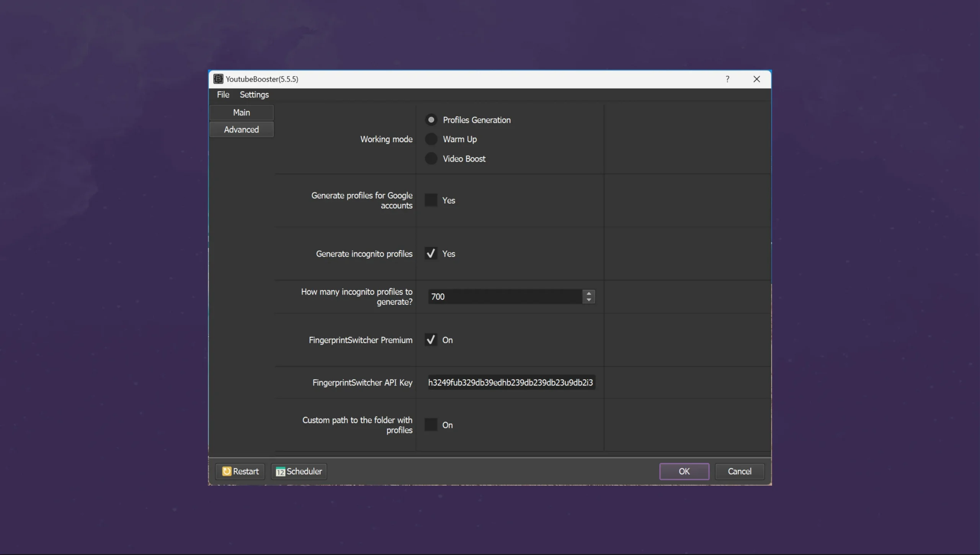
Task: Increase incognito profiles count with up arrow
Action: [x=589, y=293]
